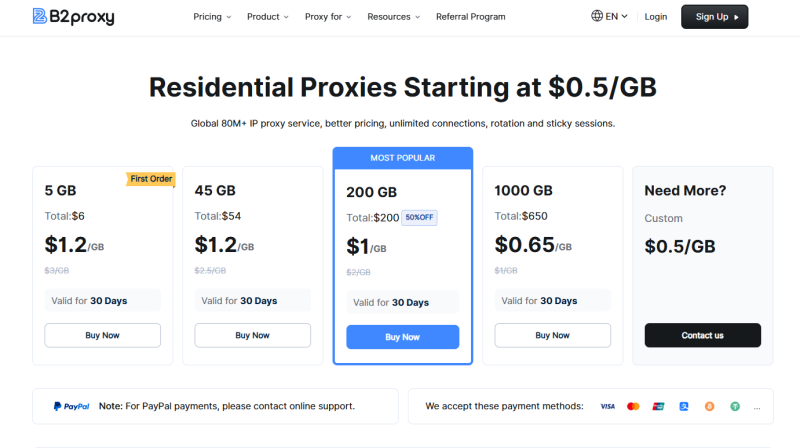Click the PayPal logo in the note
This screenshot has height=448, width=800.
72,407
